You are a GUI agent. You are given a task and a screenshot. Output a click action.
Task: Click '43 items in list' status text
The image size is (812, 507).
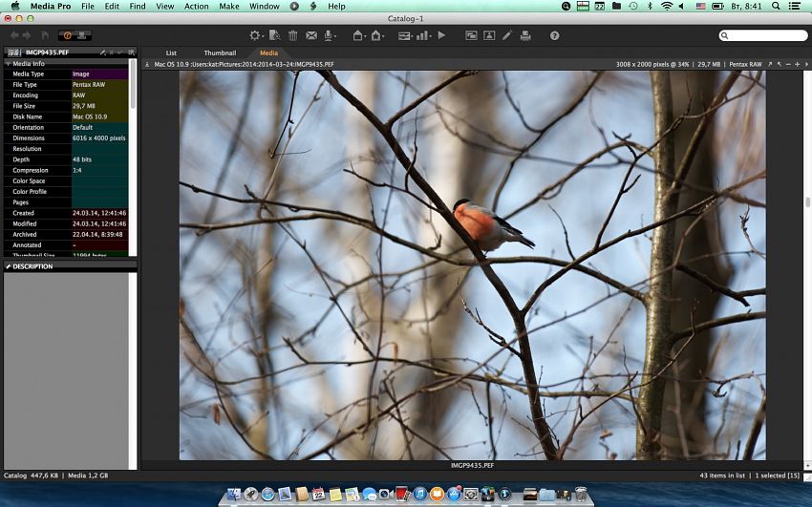point(722,475)
